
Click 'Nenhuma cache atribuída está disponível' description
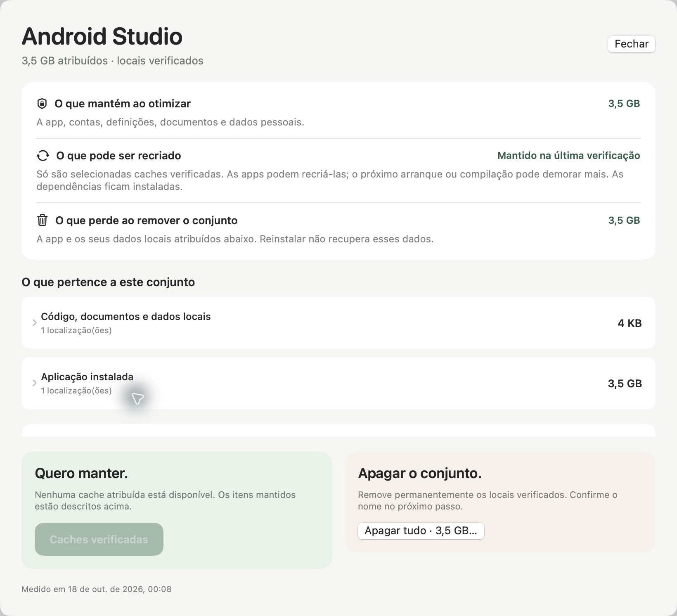click(x=165, y=500)
